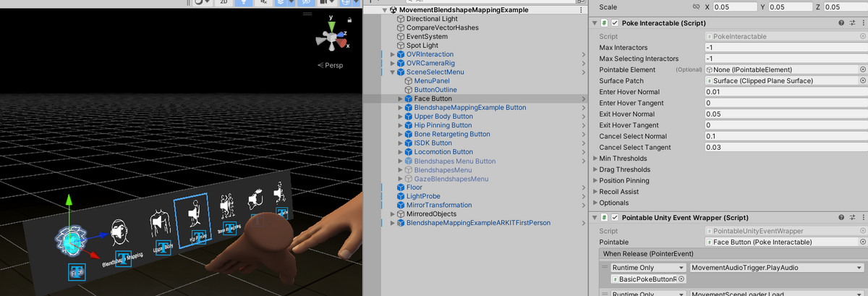Click Upper Body Button cube icon
Screen dimensions: 868x296
pos(409,117)
